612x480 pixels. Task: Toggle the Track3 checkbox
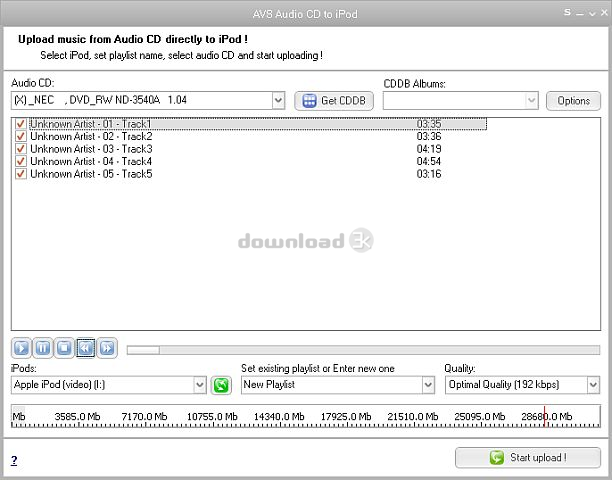tap(21, 149)
